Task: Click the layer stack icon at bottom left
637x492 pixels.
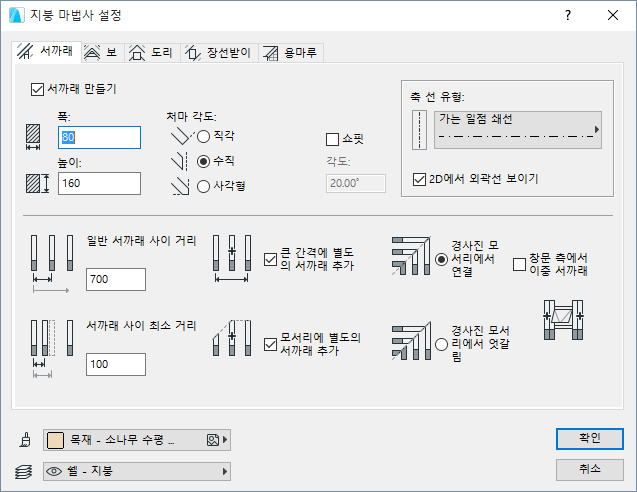Action: 24,470
